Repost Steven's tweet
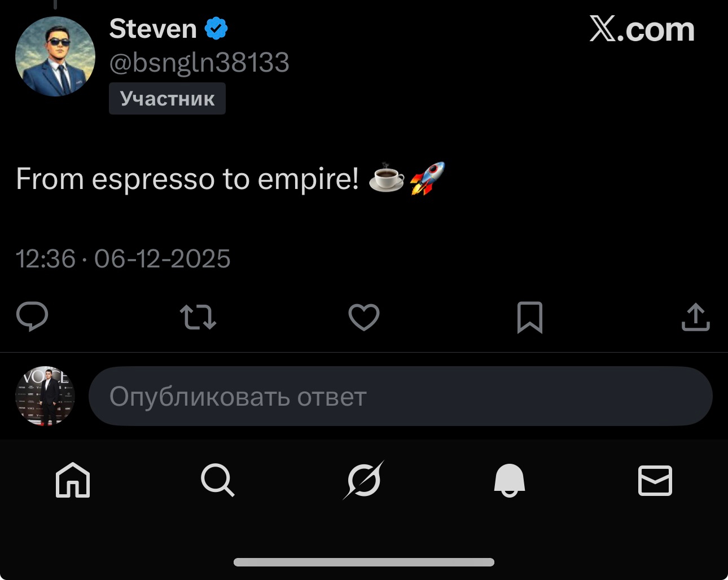The image size is (728, 580). pos(198,317)
